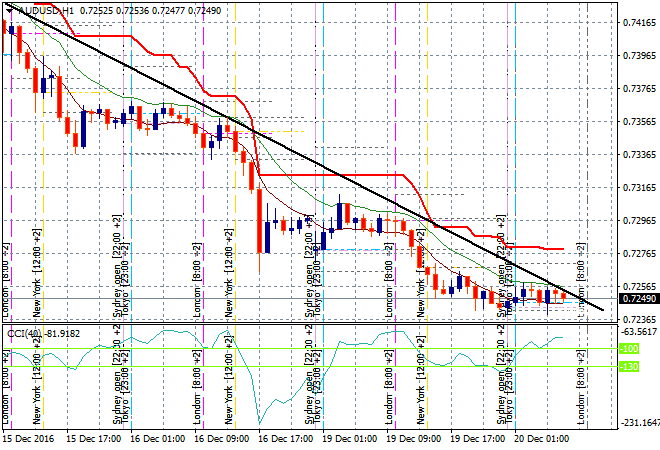Viewport: 660px width, 450px height.
Task: Click the 0.74165 price scale value
Action: click(x=637, y=22)
